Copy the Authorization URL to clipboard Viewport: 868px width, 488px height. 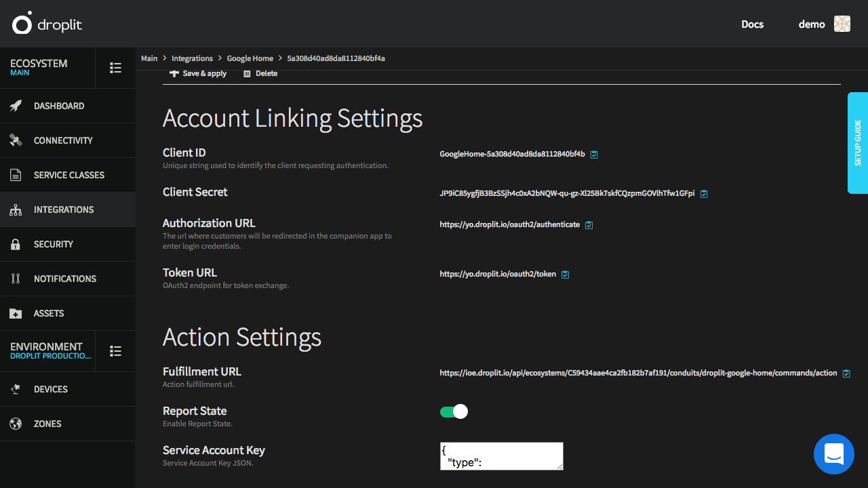tap(589, 225)
